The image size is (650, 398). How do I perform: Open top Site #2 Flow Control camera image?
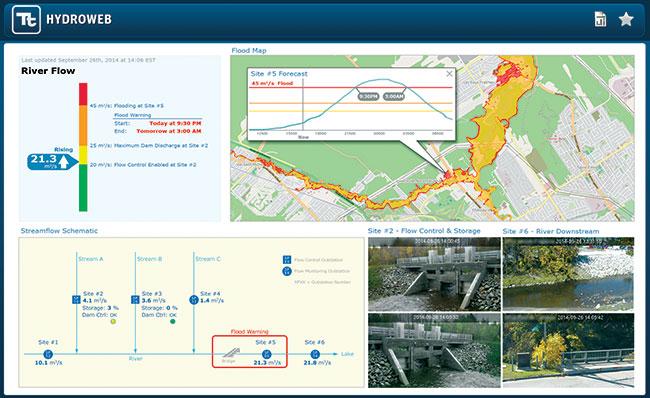click(x=434, y=274)
